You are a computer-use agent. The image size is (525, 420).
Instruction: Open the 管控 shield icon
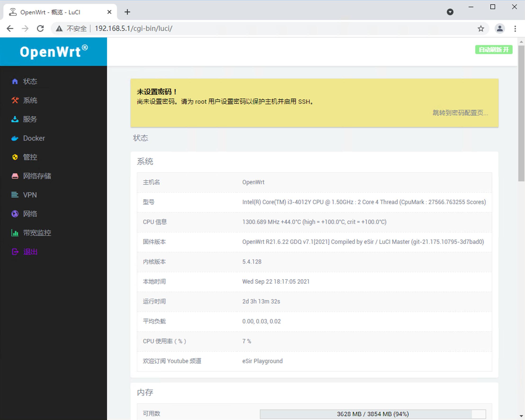pos(15,157)
